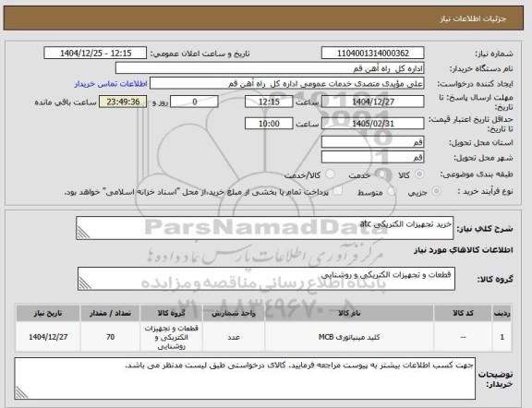Click the price validity hour 10:00 field
This screenshot has height=408, width=532.
tap(269, 124)
